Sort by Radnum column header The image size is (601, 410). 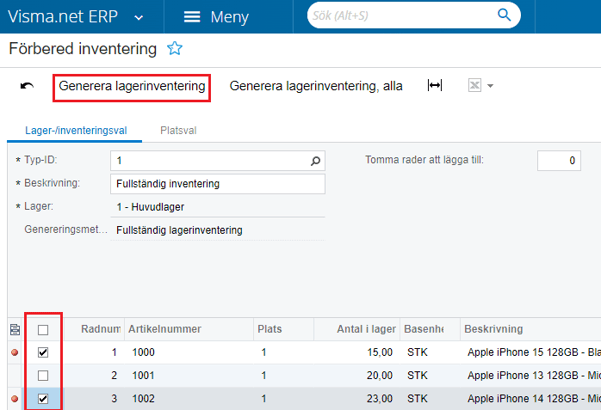click(x=101, y=329)
